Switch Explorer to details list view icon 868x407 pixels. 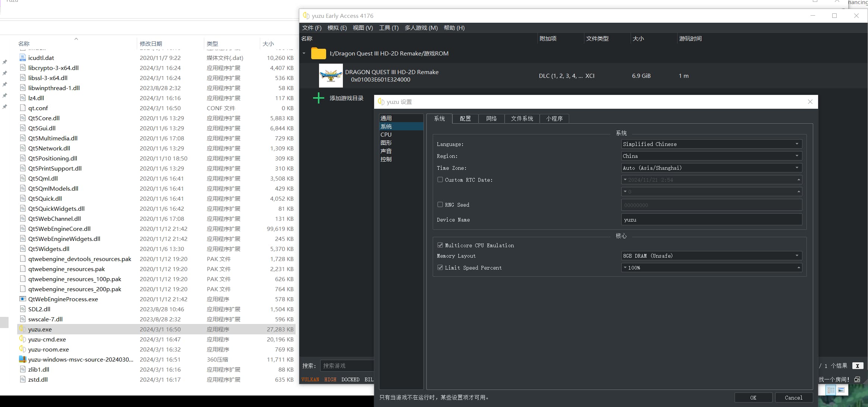(831, 390)
